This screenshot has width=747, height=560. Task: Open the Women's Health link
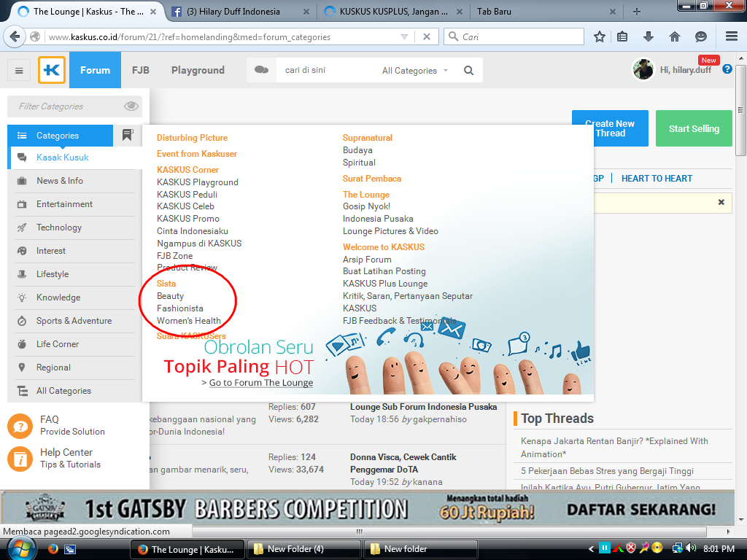[x=189, y=321]
